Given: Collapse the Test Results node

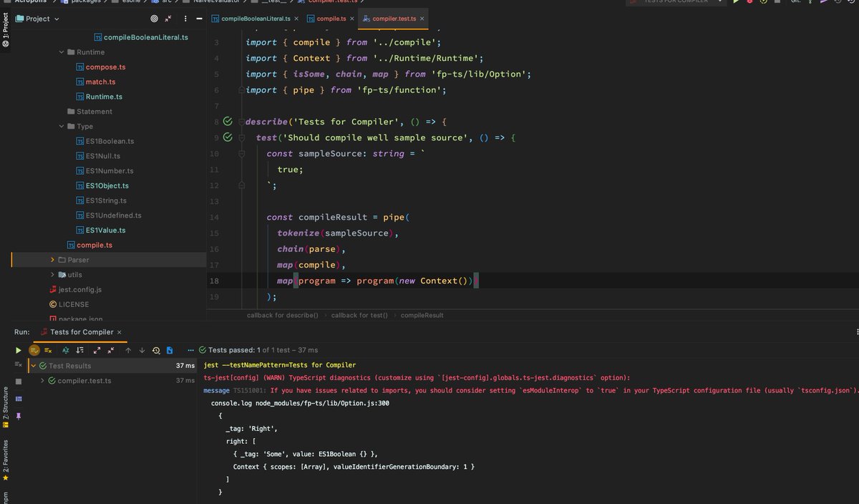Looking at the screenshot, I should coord(33,366).
